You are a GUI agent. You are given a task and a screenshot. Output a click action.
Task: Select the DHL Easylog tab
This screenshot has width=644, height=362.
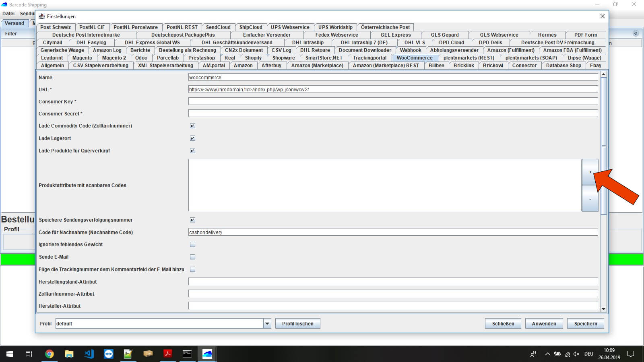[91, 43]
